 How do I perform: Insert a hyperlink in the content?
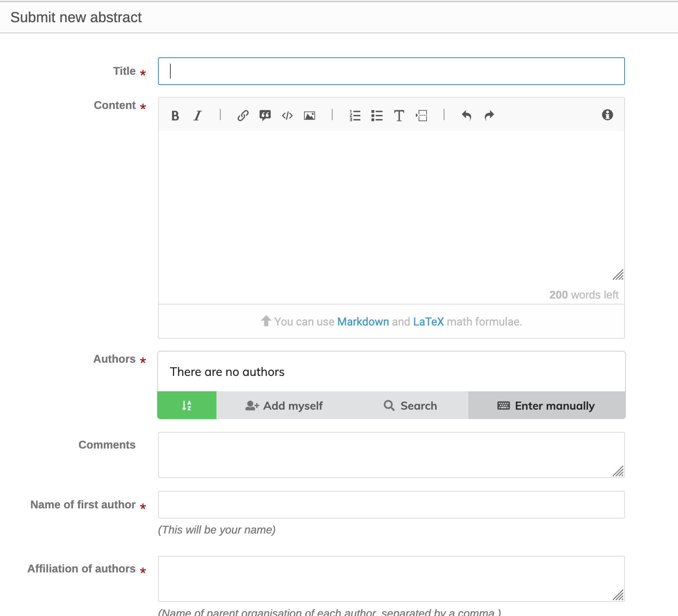pos(243,116)
